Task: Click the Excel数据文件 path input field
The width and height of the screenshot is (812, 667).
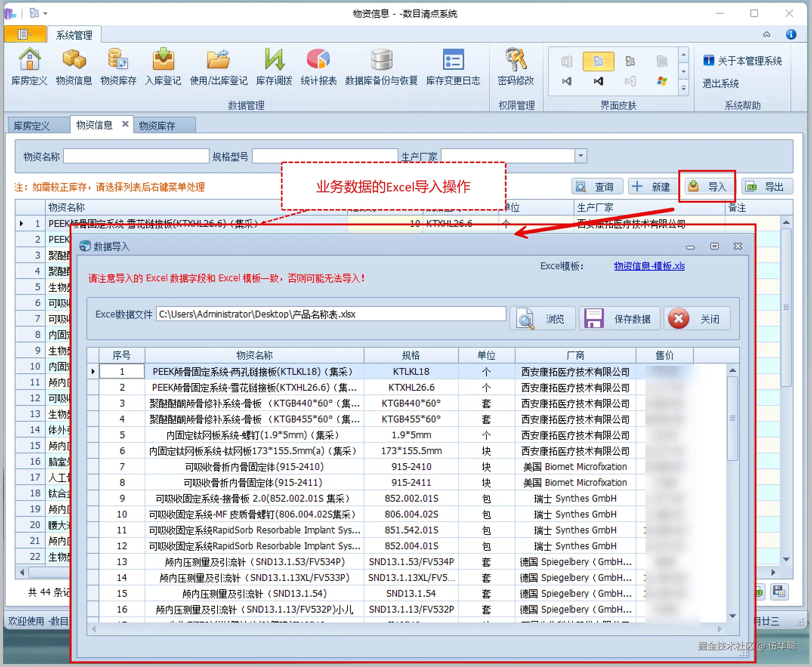Action: [x=330, y=314]
